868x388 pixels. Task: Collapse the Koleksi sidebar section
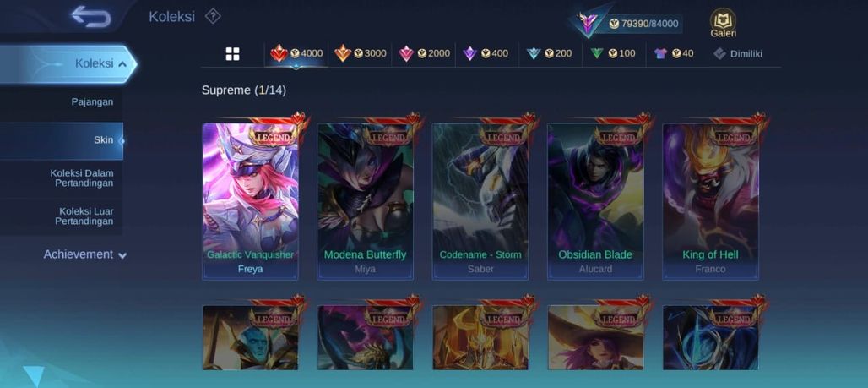pos(67,63)
